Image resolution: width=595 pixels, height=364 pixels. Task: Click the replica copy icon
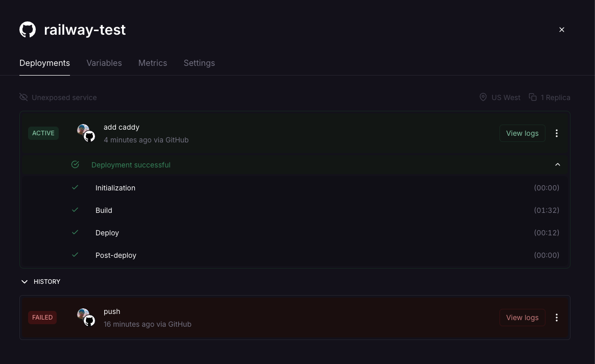click(533, 97)
